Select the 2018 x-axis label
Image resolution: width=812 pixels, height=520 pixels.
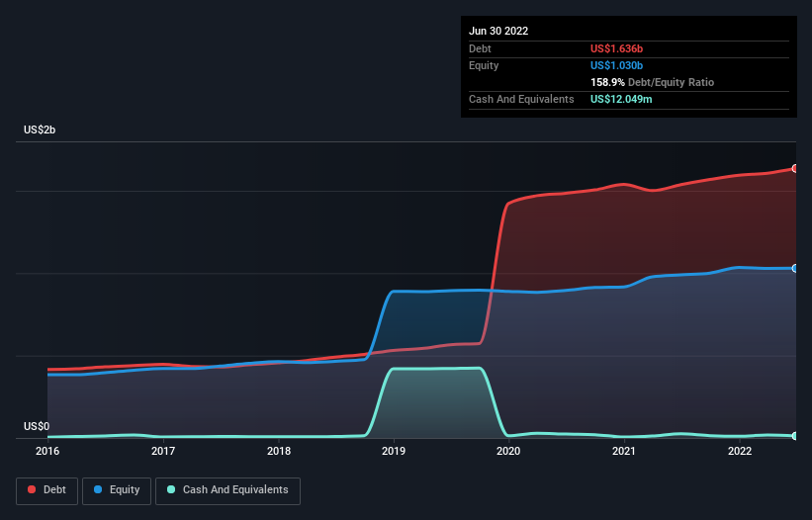279,451
